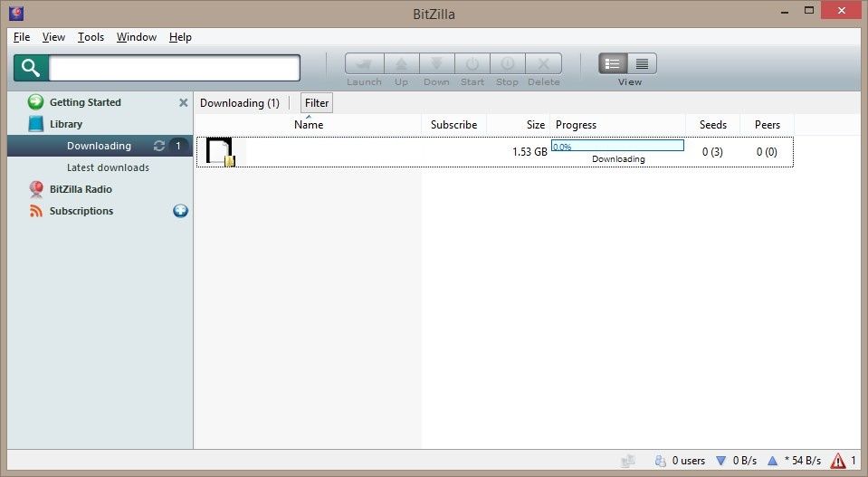Select Library in the sidebar
Image resolution: width=868 pixels, height=477 pixels.
66,124
